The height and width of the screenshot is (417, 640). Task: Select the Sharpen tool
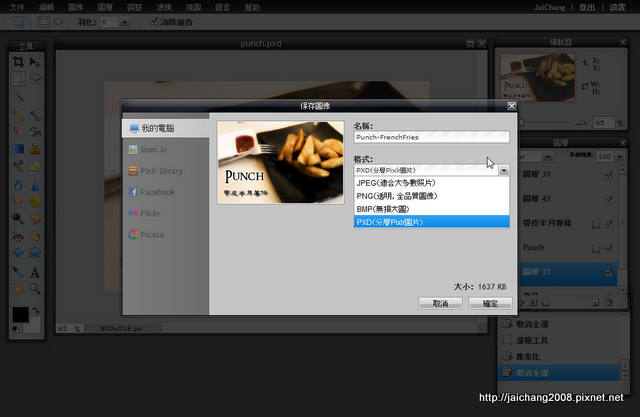click(x=35, y=186)
